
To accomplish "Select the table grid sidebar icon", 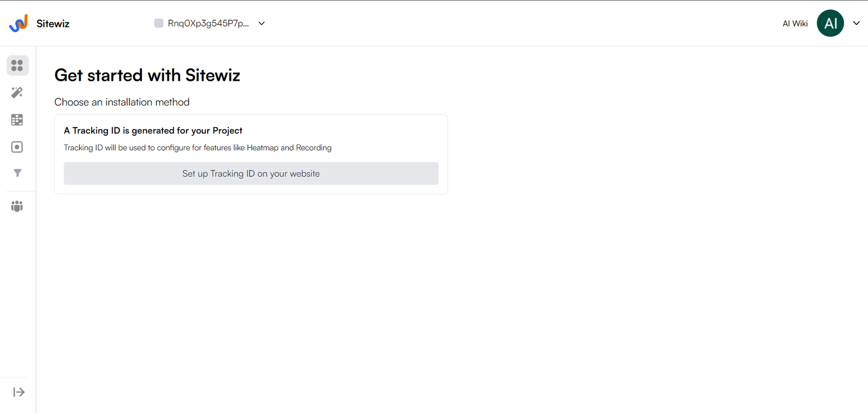I will pyautogui.click(x=17, y=120).
